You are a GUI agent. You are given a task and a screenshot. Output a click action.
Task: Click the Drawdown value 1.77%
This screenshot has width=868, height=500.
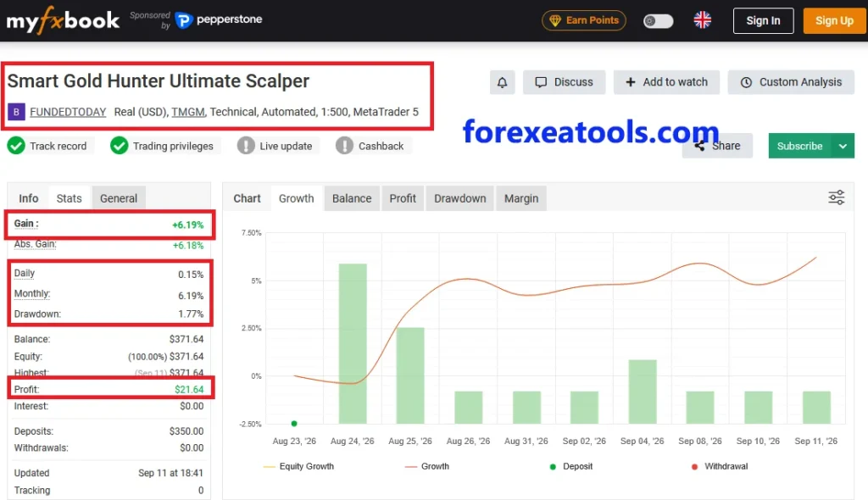pos(191,314)
